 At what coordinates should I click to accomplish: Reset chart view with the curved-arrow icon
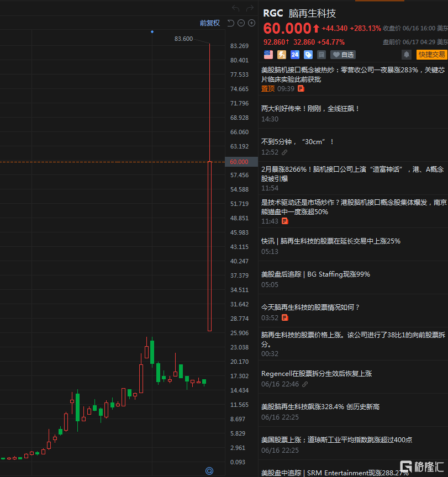tap(231, 23)
